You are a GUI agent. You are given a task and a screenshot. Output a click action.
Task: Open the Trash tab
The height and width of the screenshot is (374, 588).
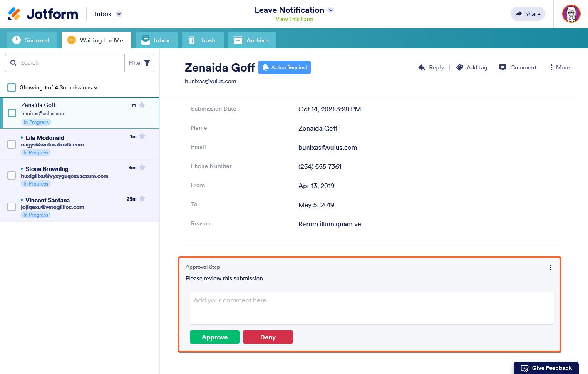(203, 40)
